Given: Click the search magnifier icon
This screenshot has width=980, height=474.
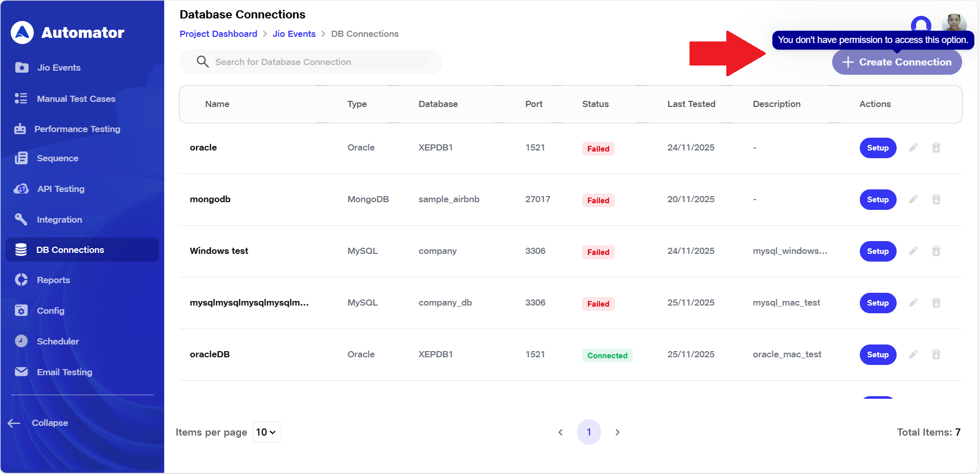Looking at the screenshot, I should [203, 62].
